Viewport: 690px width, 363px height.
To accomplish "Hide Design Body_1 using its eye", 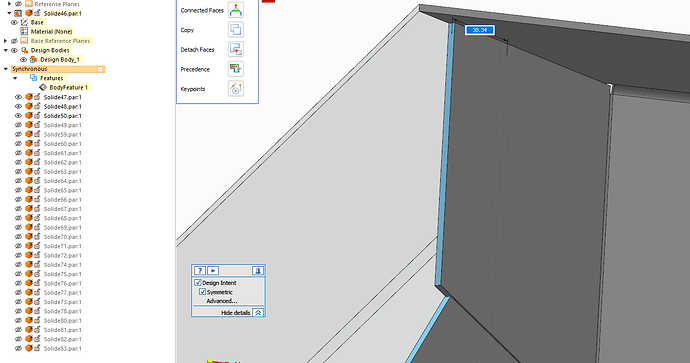I will pos(24,59).
